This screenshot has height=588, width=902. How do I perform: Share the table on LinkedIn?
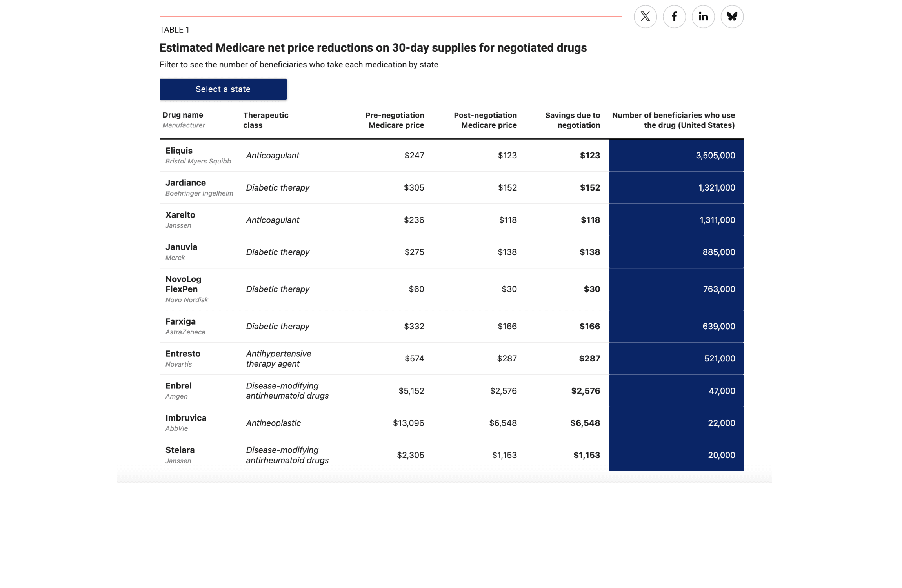coord(703,16)
